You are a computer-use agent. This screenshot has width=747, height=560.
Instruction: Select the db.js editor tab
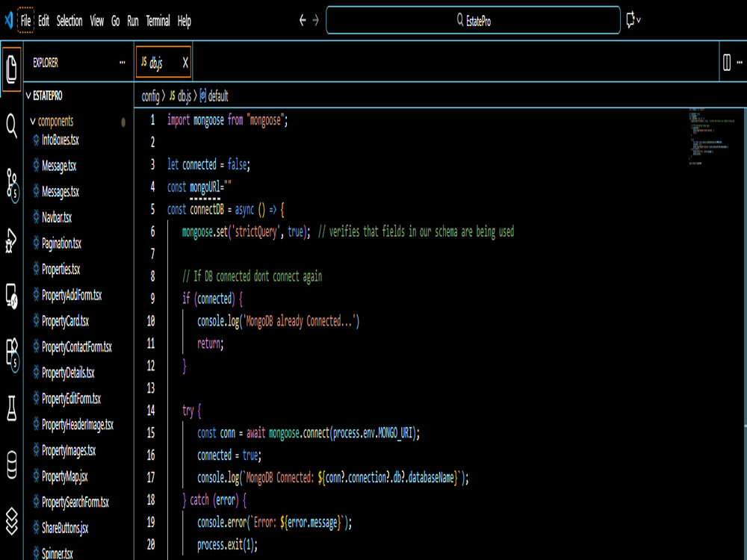[164, 63]
